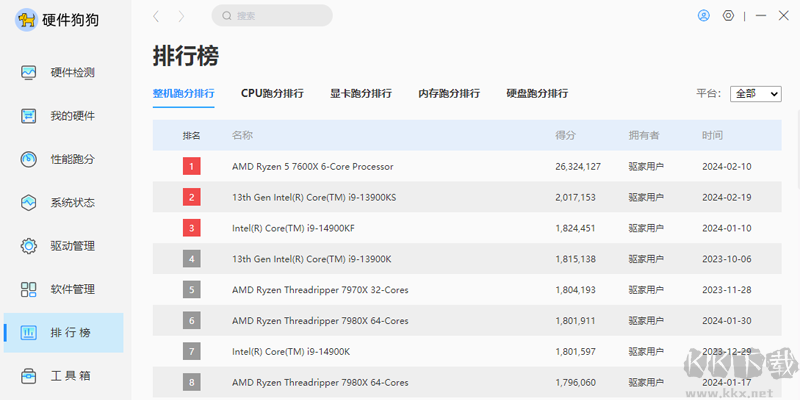Select 13th Gen Intel Core i9-13900K entry
Image resolution: width=800 pixels, height=400 pixels.
pos(312,259)
